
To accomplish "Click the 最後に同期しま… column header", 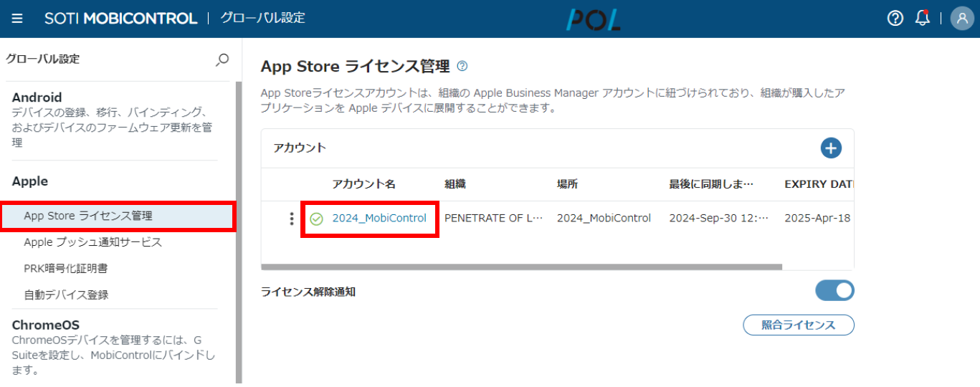I will point(711,185).
